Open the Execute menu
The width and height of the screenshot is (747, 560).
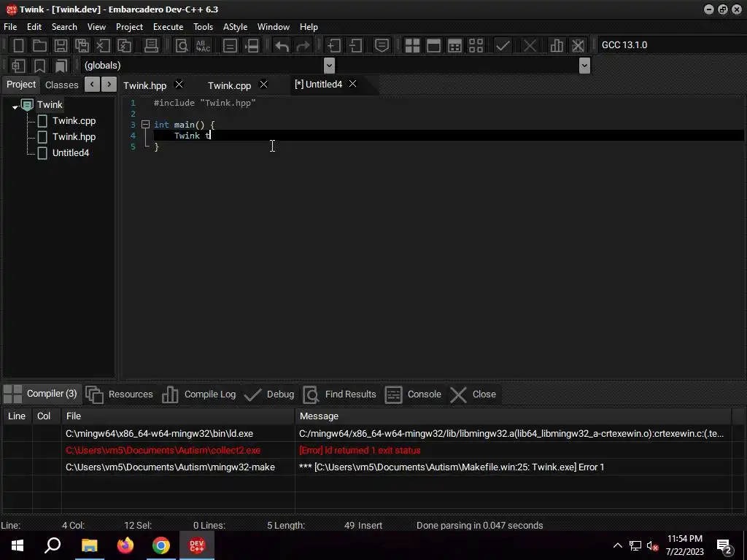(x=168, y=27)
